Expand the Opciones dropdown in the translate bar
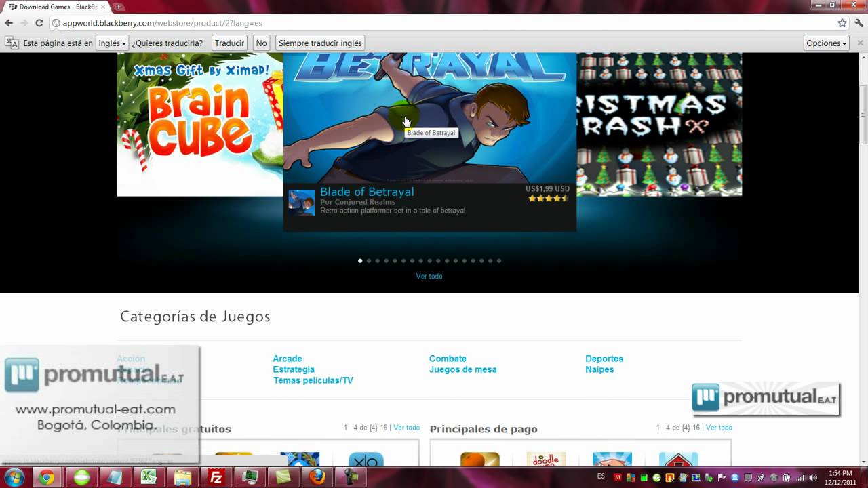The image size is (868, 488). (x=827, y=43)
